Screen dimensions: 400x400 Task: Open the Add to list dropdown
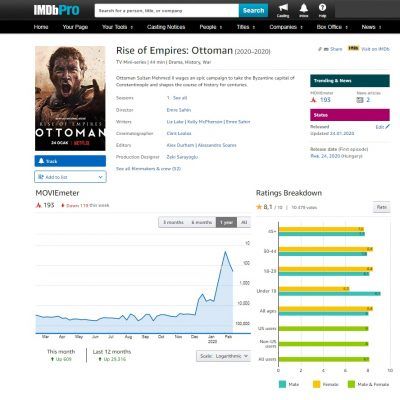[x=70, y=177]
